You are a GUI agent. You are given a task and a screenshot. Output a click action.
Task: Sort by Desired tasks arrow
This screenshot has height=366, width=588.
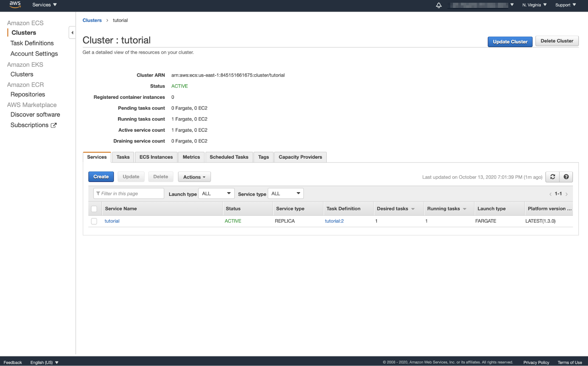point(413,209)
